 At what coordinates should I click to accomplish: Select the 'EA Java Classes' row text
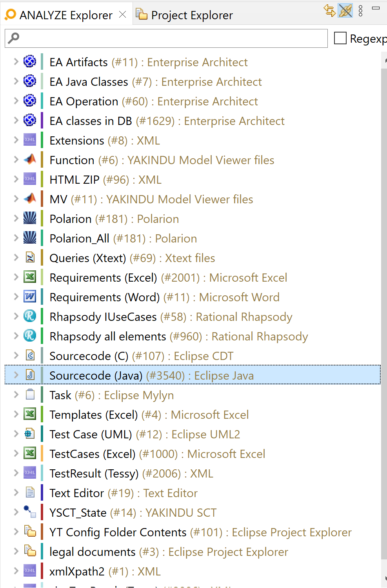coord(89,82)
